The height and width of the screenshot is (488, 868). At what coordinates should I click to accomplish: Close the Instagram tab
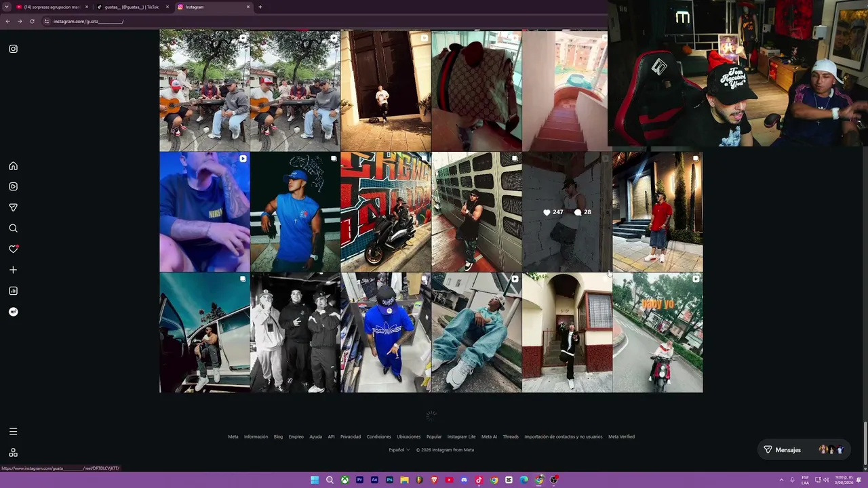click(x=248, y=7)
